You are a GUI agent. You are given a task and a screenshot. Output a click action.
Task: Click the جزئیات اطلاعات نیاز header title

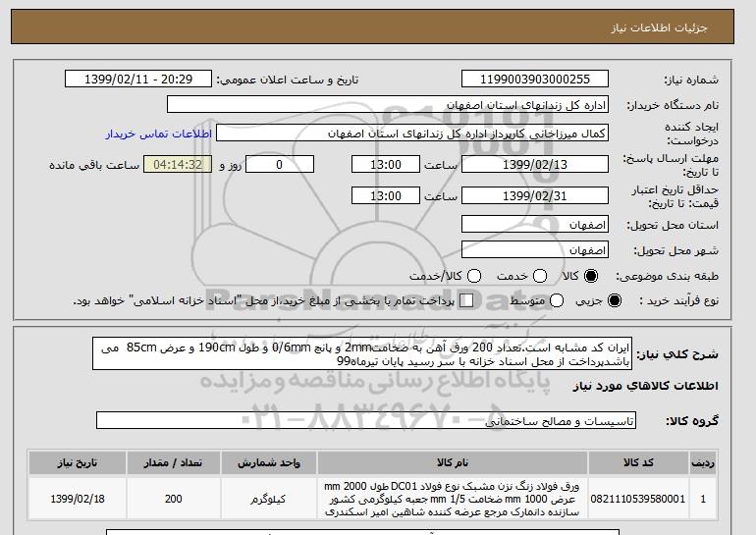(659, 27)
